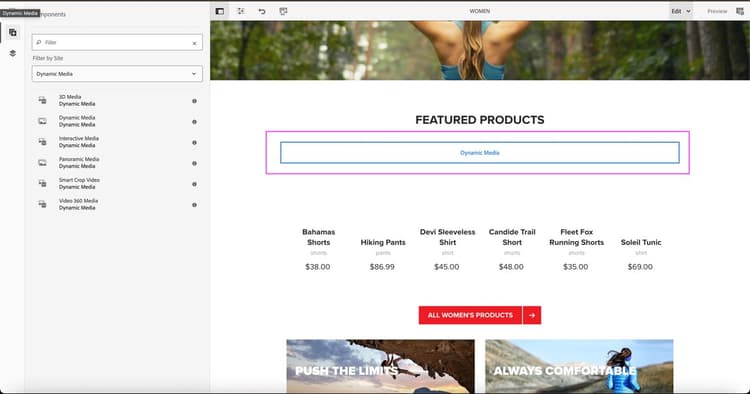
Task: Open the Content Tree in side rail
Action: (x=13, y=53)
